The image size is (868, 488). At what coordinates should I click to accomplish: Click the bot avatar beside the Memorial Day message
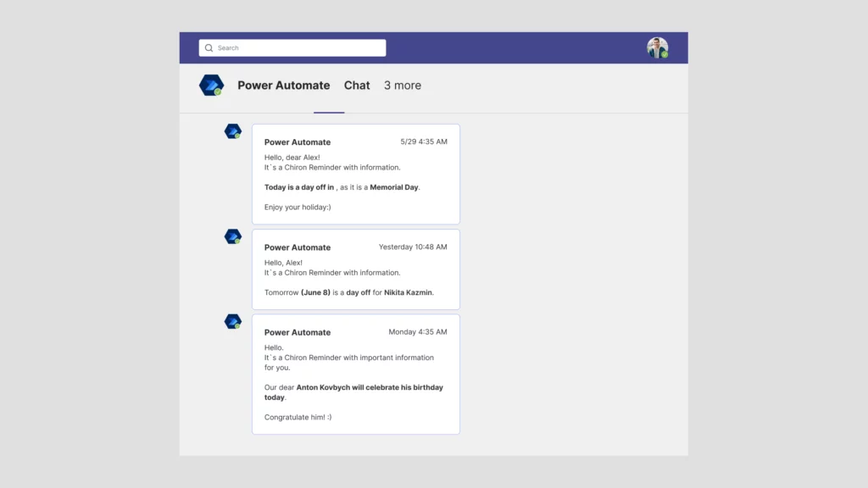click(233, 131)
